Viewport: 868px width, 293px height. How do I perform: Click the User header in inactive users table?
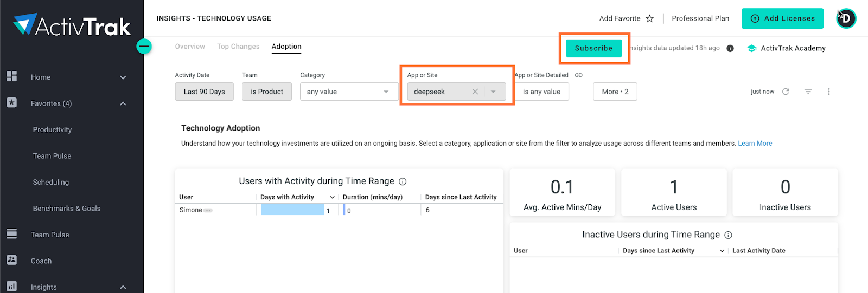521,251
